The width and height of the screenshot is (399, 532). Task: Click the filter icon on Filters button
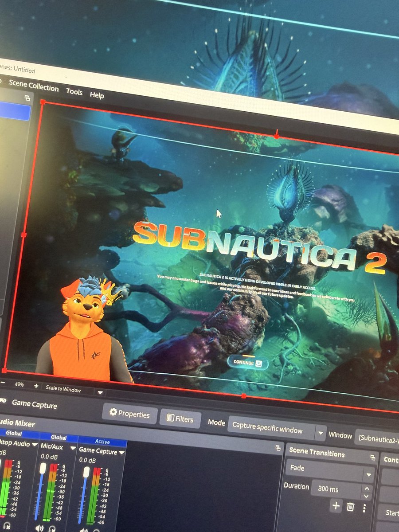pos(170,418)
